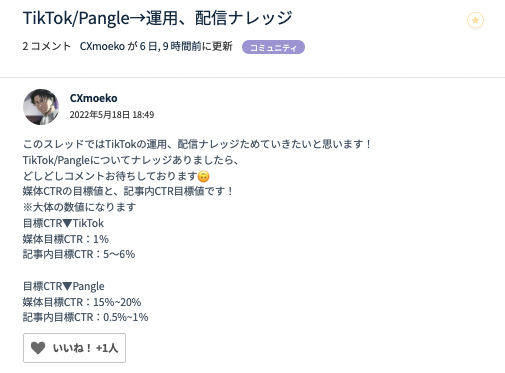505x373 pixels.
Task: Click the いいね！ +1人 button
Action: click(74, 348)
